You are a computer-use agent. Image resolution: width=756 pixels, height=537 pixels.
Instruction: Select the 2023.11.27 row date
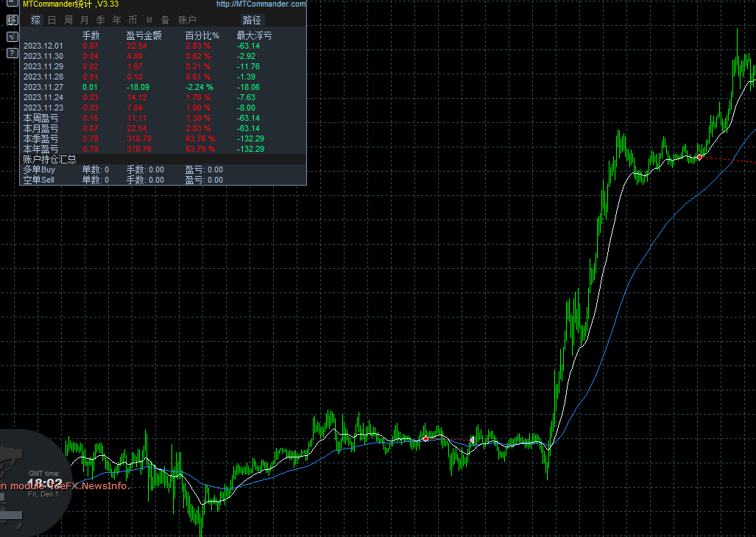[43, 88]
